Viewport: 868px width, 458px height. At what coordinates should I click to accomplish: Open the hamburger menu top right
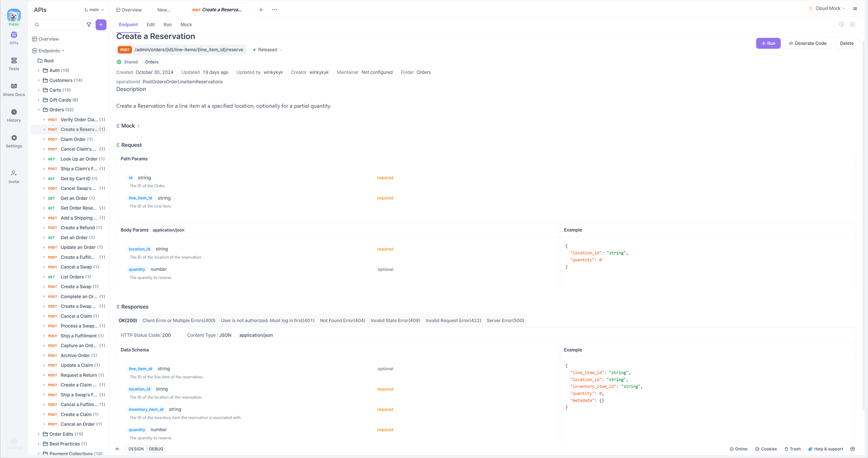click(x=855, y=9)
